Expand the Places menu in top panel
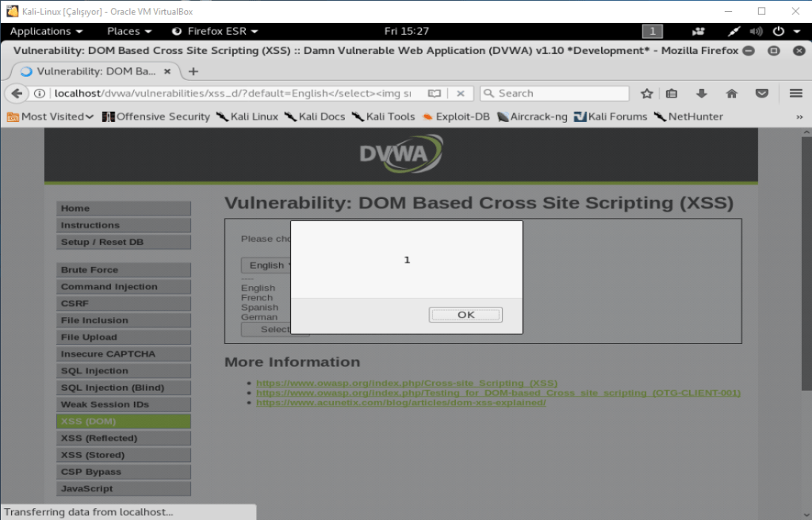The image size is (812, 520). pos(129,31)
